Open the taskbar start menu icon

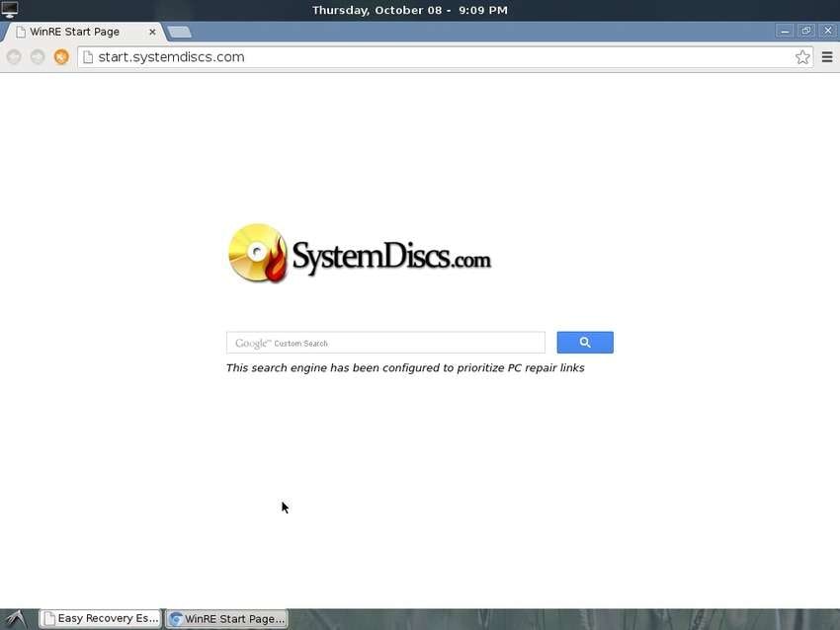17,619
